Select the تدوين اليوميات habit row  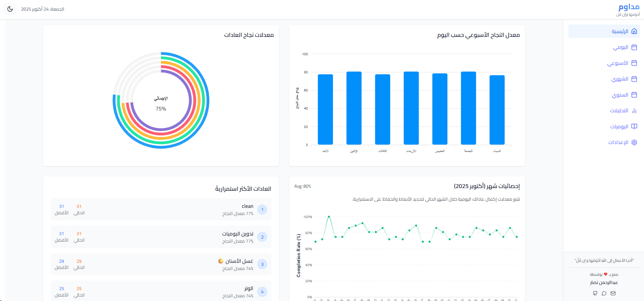click(161, 237)
